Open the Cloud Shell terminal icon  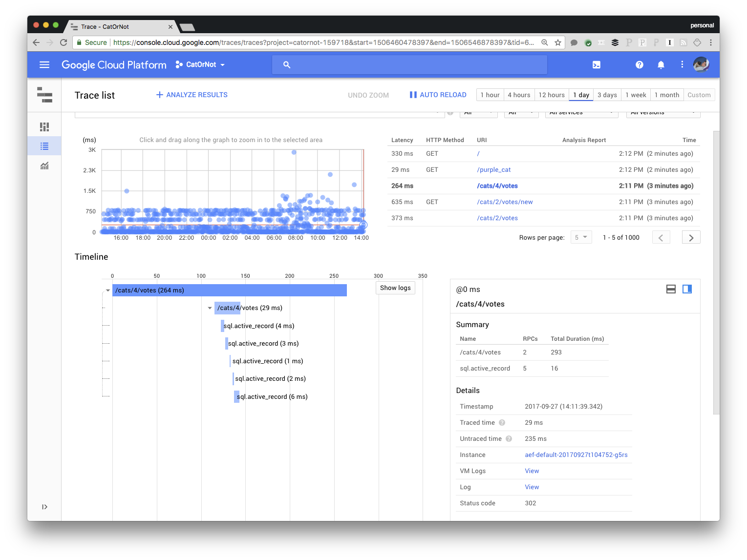(597, 64)
